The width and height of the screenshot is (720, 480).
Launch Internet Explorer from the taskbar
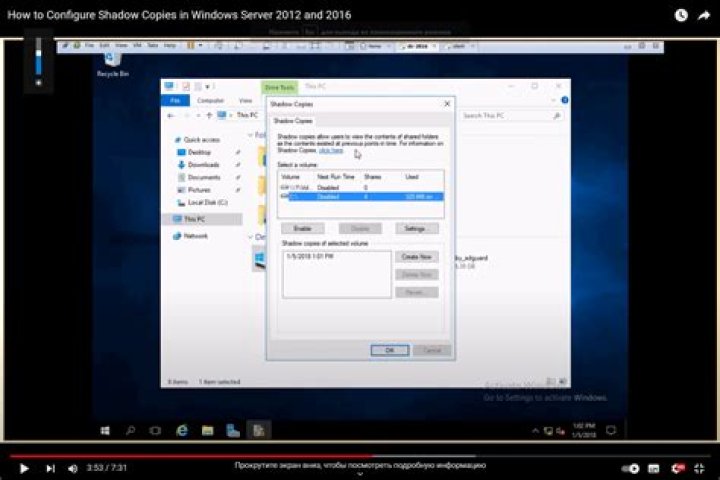(182, 431)
